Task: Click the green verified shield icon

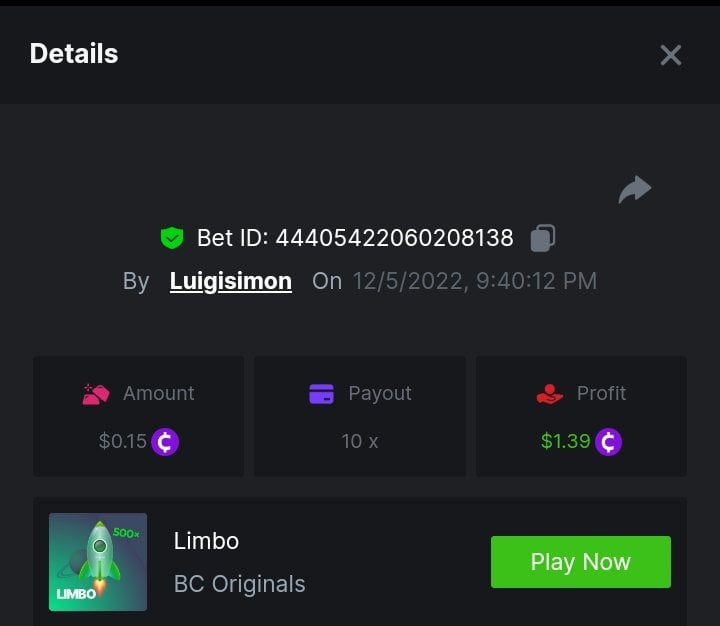Action: (172, 238)
